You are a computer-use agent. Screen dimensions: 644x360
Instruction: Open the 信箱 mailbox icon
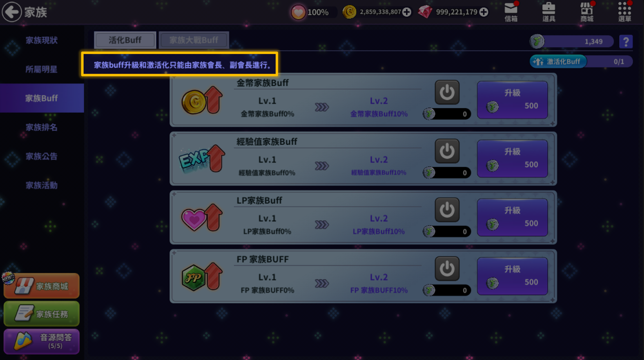pos(511,12)
